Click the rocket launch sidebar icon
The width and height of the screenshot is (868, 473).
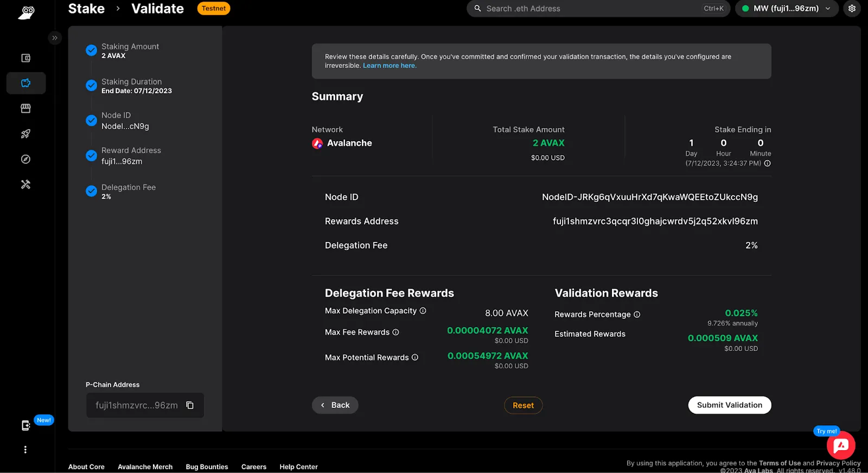click(25, 133)
